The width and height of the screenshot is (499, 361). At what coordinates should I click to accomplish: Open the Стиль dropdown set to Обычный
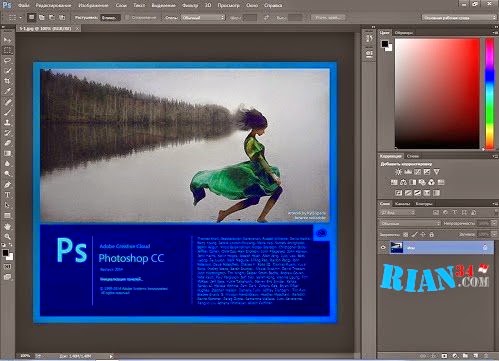(203, 18)
